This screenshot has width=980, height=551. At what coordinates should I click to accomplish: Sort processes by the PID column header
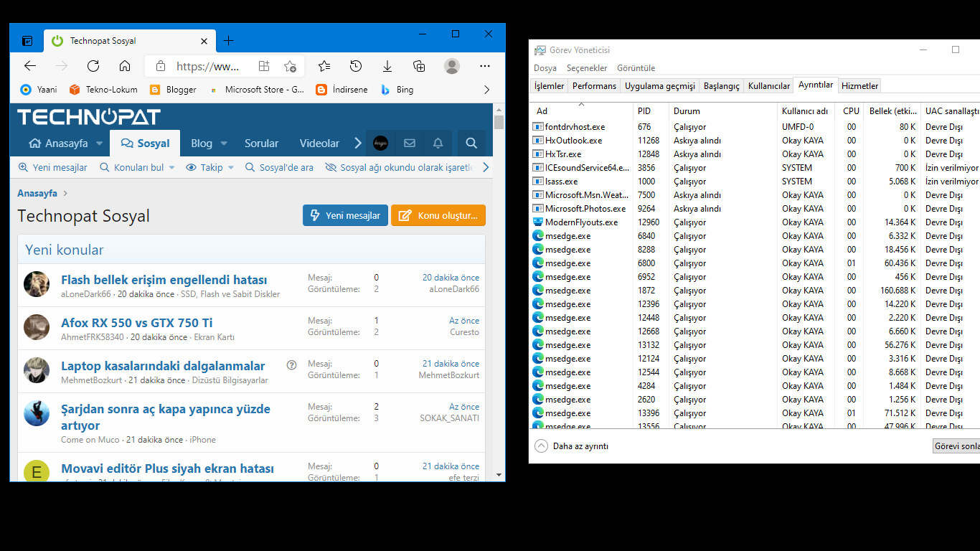pos(651,111)
